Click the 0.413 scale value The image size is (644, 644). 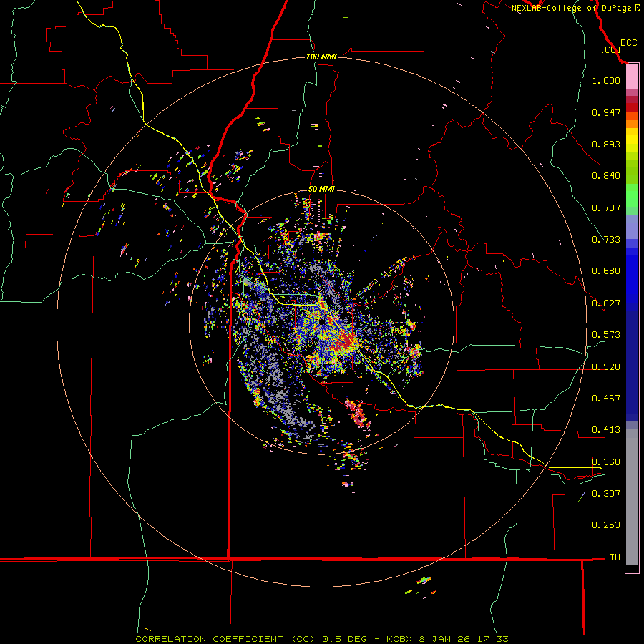click(x=606, y=430)
